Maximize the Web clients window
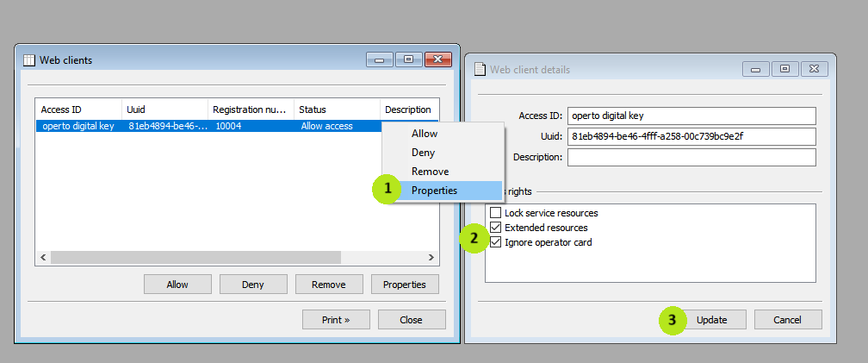This screenshot has height=363, width=868. (x=408, y=59)
